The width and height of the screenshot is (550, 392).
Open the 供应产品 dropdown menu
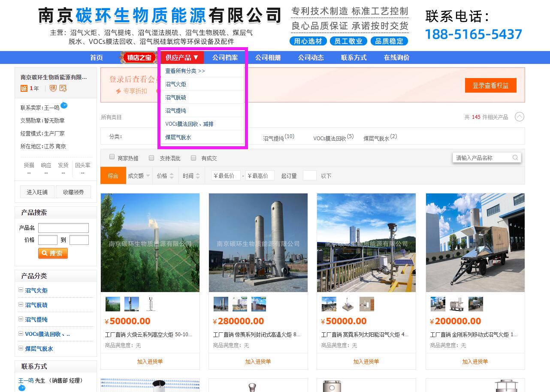click(181, 57)
